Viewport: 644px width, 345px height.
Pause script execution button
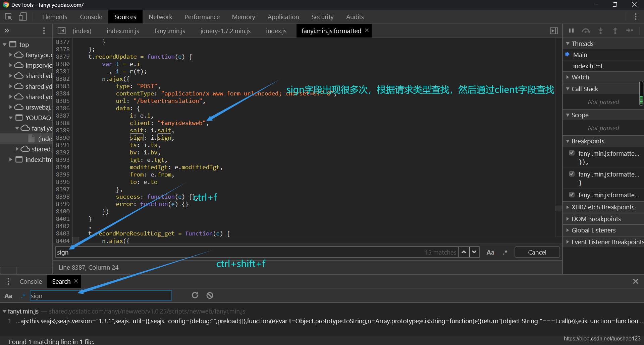click(x=571, y=31)
